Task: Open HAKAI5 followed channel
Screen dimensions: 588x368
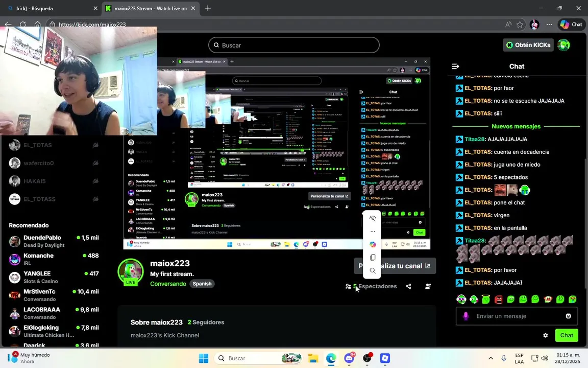Action: coord(54,181)
